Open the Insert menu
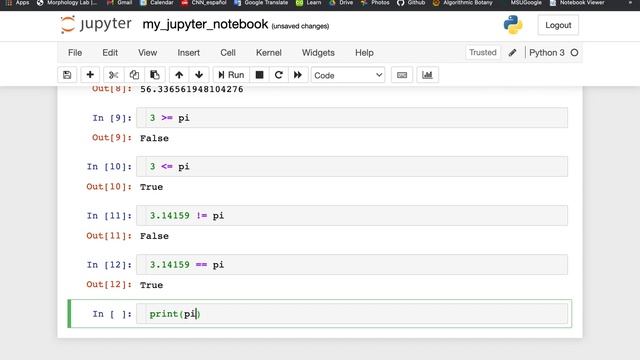640x360 pixels. coord(189,53)
